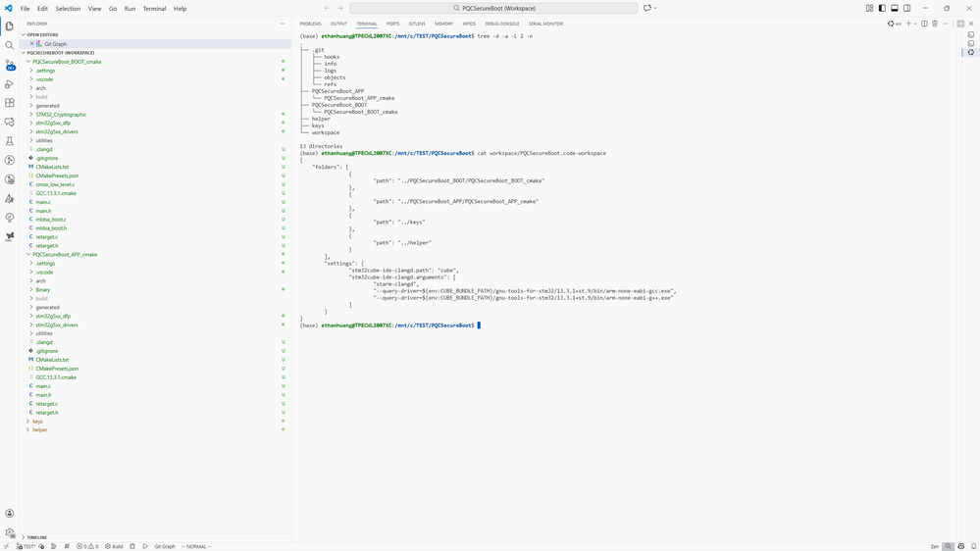Open the Accounts menu icon

(x=10, y=513)
